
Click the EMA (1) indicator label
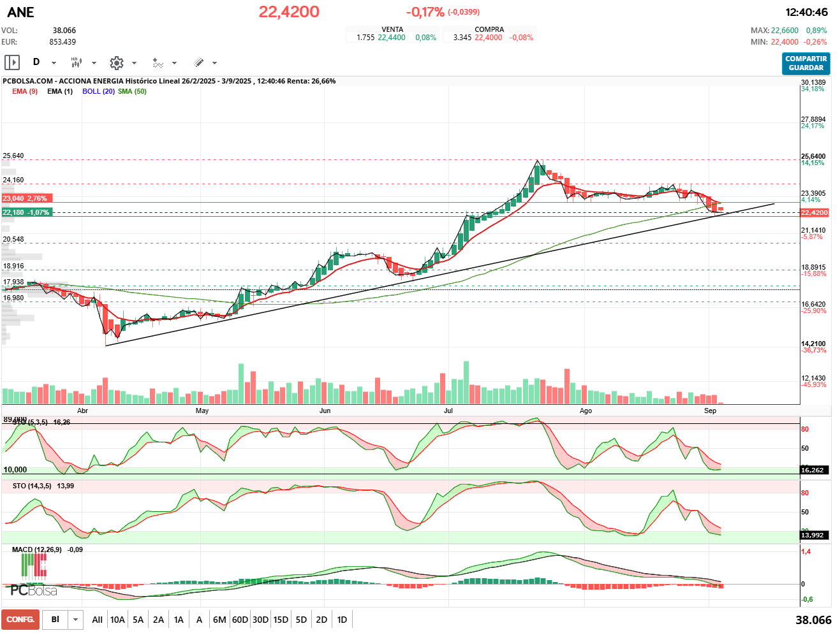60,91
